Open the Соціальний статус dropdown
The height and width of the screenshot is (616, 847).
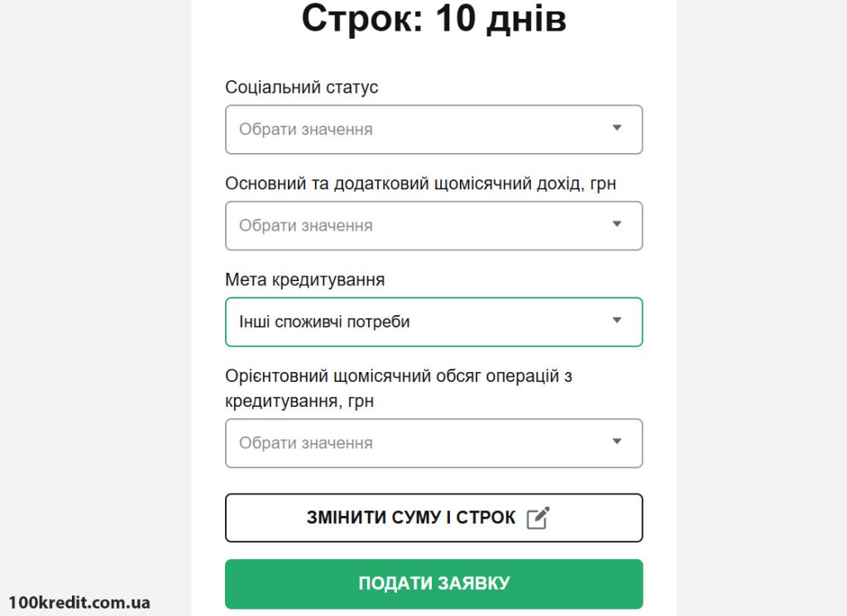point(433,130)
